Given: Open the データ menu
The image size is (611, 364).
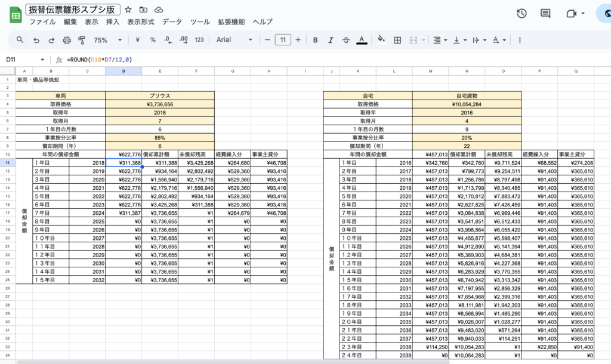Looking at the screenshot, I should [172, 21].
